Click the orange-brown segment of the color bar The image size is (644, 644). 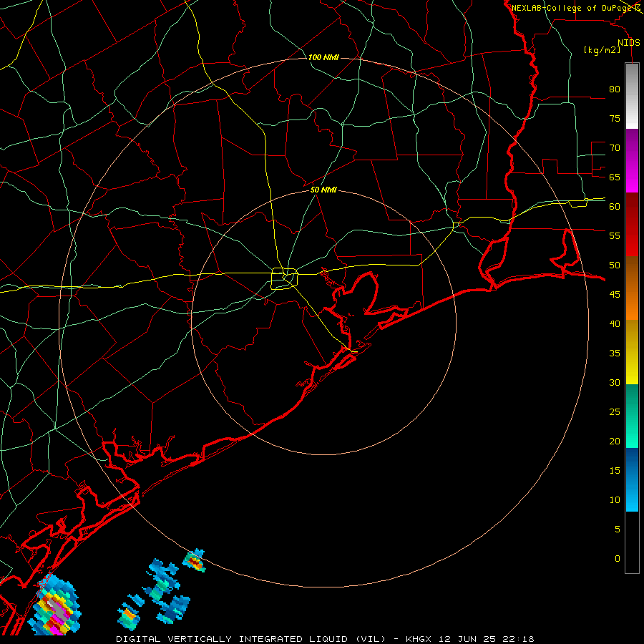(632, 288)
